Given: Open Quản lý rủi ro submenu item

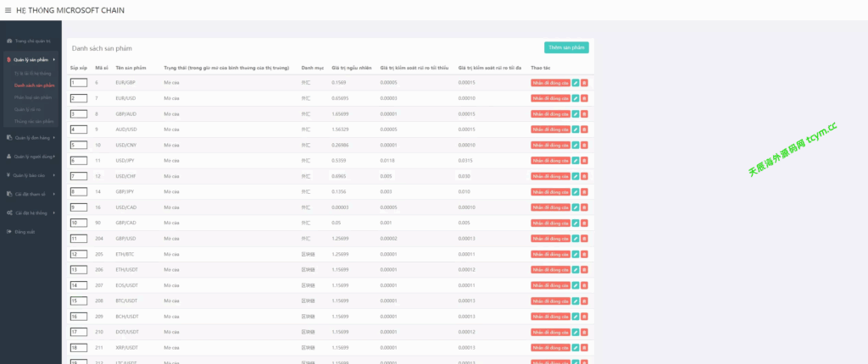Looking at the screenshot, I should [28, 109].
